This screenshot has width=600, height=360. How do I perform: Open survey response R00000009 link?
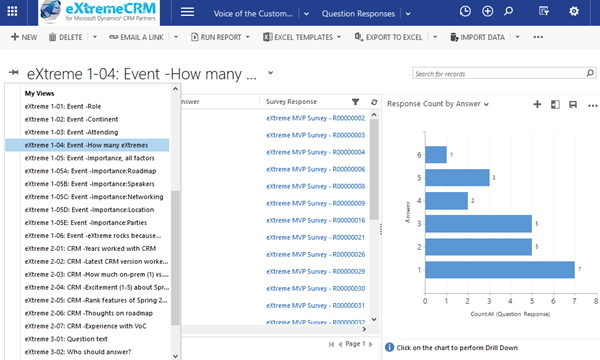coord(316,204)
